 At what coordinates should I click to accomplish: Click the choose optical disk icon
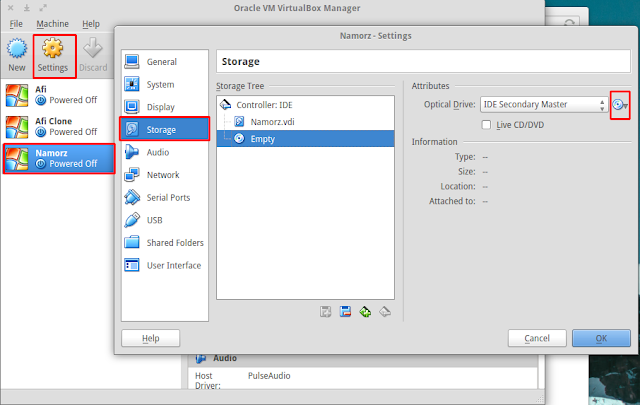click(620, 105)
